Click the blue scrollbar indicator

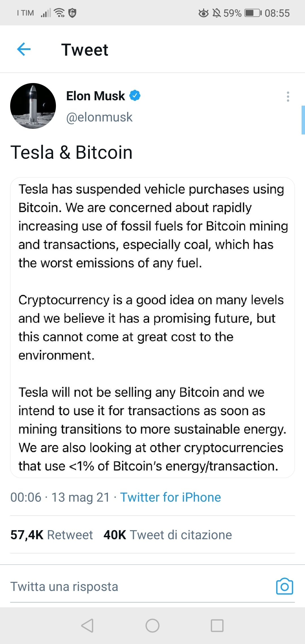(303, 120)
